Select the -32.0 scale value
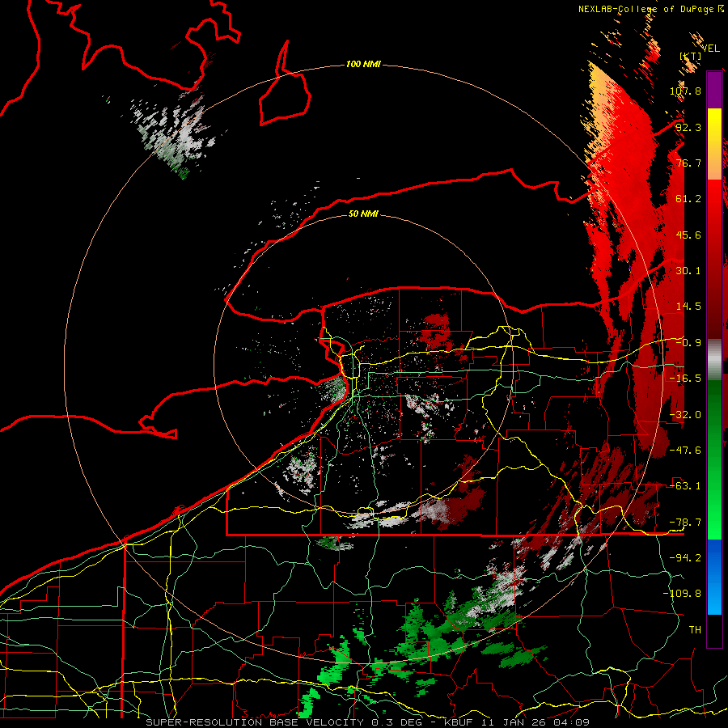 685,415
